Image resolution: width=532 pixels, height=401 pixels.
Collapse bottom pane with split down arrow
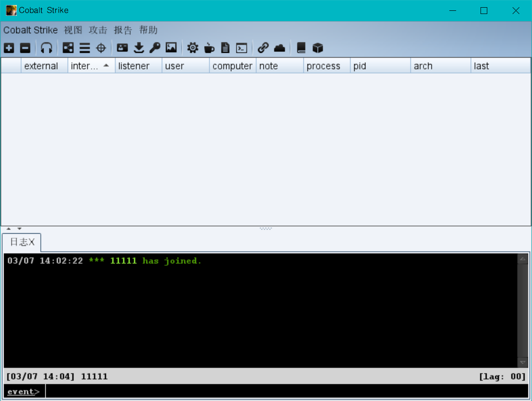[19, 229]
